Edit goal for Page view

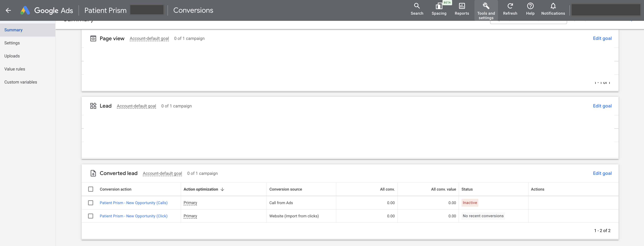tap(602, 38)
